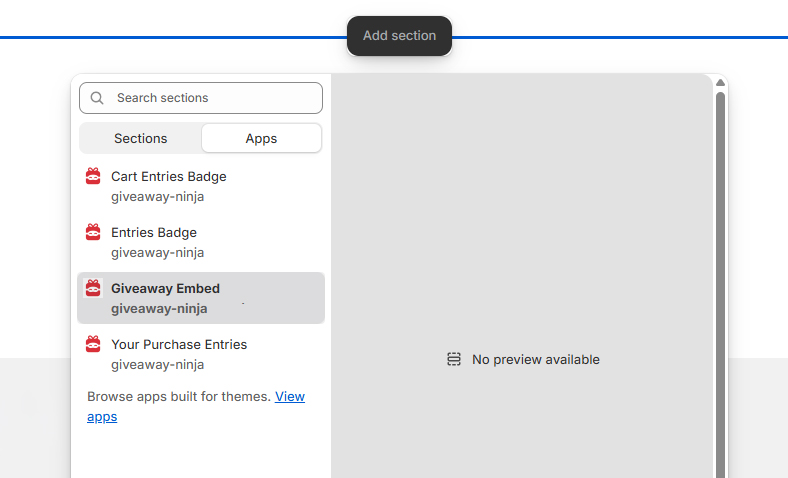Click the magnifier icon in search box
The image size is (788, 478).
(97, 98)
